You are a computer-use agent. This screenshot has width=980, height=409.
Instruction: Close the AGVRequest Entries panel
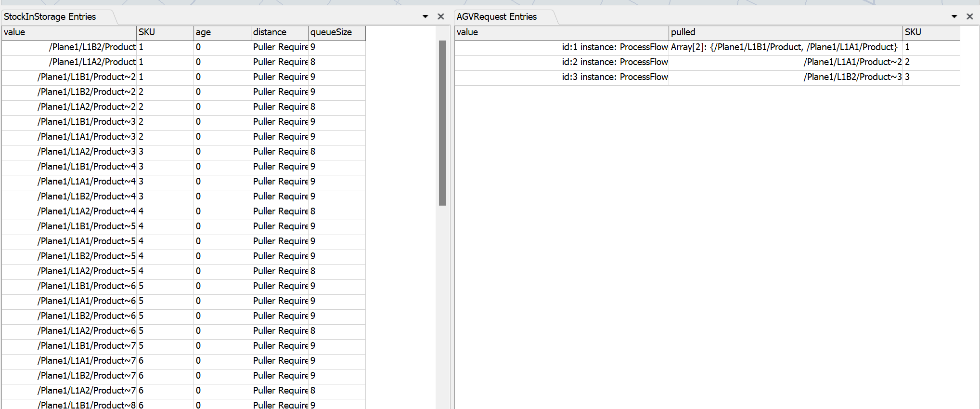[969, 16]
